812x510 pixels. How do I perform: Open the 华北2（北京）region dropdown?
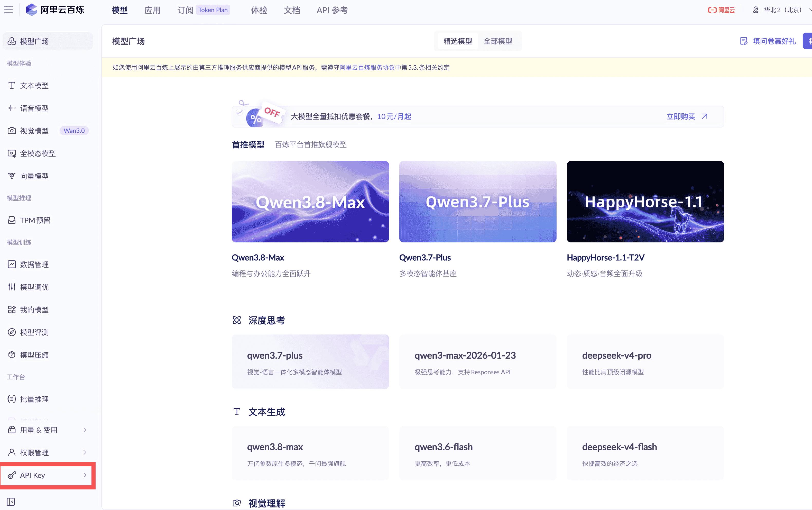(782, 10)
